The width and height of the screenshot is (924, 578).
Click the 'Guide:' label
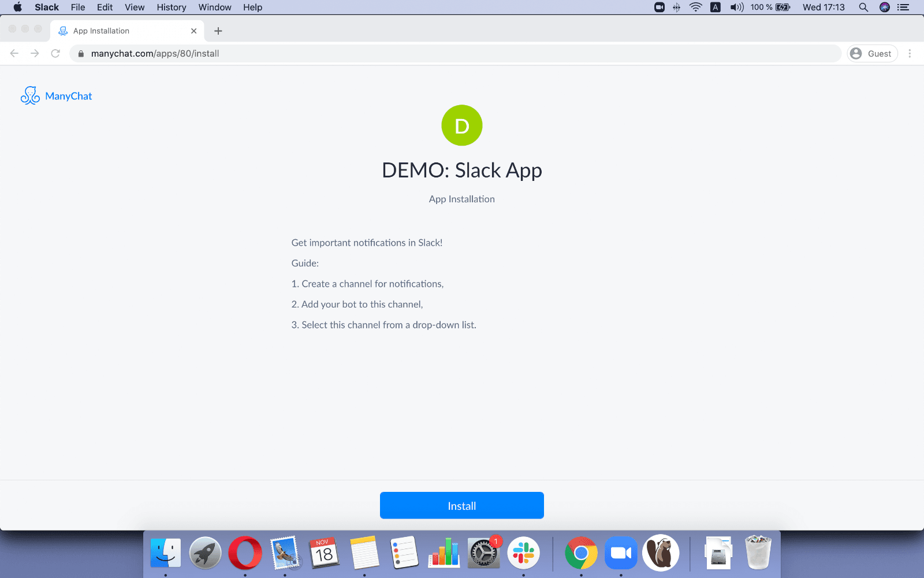click(305, 263)
